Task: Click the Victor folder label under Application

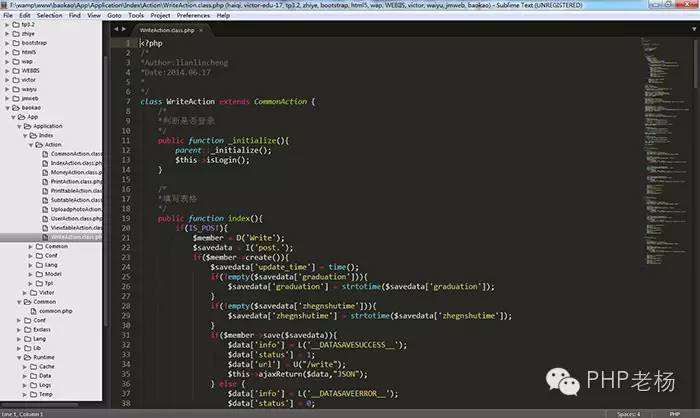Action: tap(46, 293)
